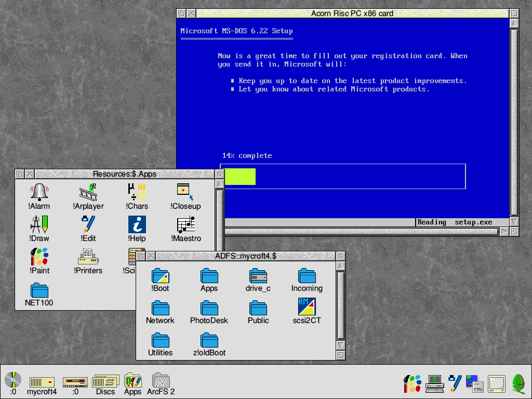
Task: Toggle size of ADFS mycroft4 window
Action: pos(341,256)
